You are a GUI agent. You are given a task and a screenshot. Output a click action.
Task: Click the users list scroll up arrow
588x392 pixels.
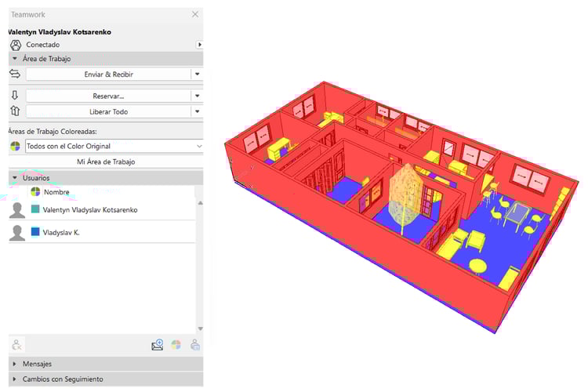200,203
